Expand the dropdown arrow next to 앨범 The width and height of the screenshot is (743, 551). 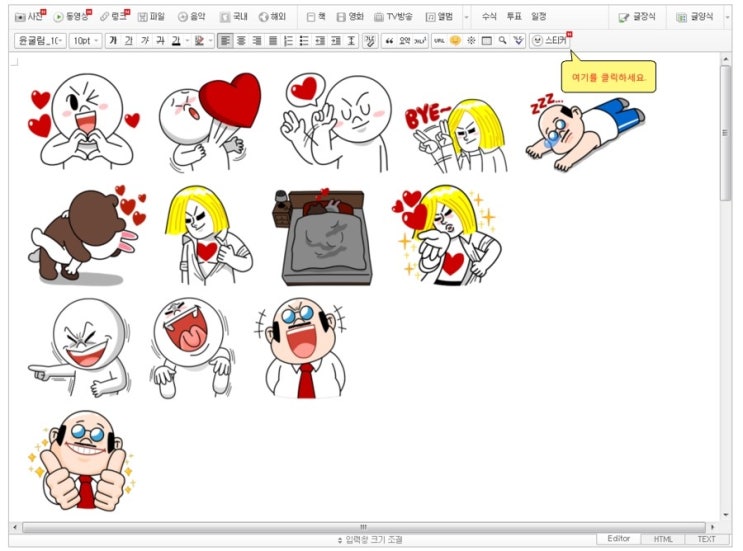click(466, 17)
